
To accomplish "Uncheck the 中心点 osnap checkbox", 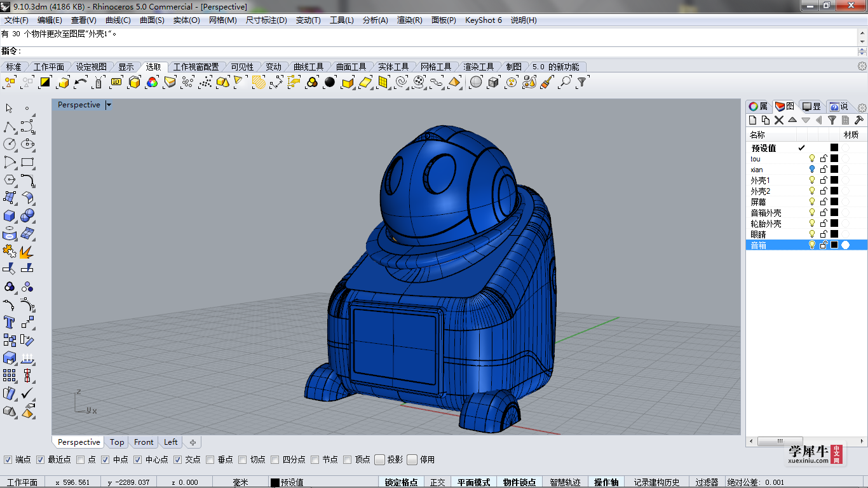I will coord(139,459).
